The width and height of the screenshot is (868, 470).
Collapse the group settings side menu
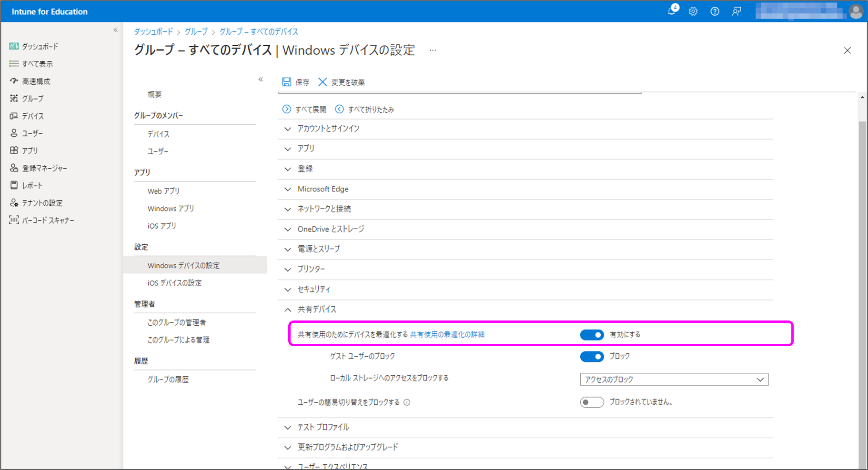[x=261, y=79]
